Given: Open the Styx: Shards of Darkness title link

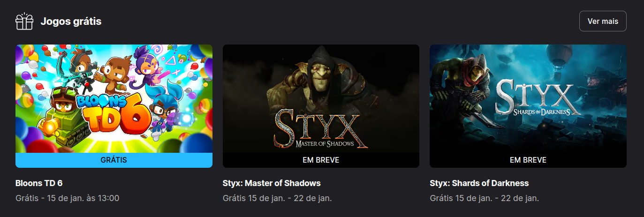Looking at the screenshot, I should (x=479, y=183).
